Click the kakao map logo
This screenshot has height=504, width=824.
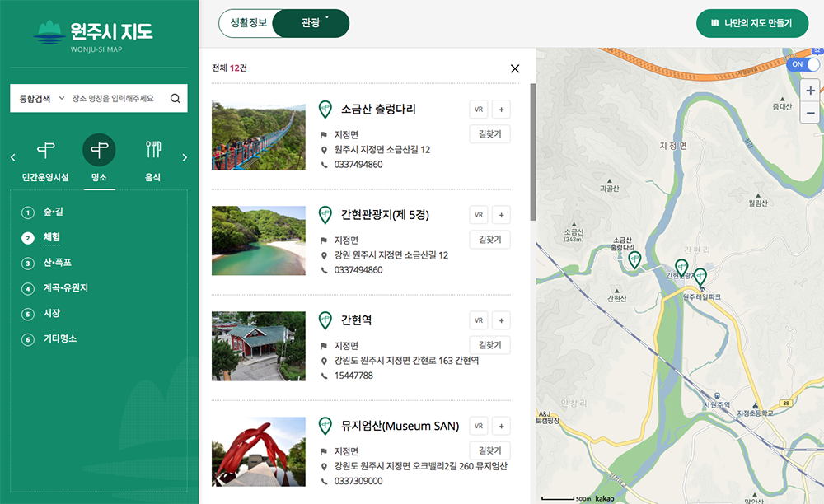[604, 498]
